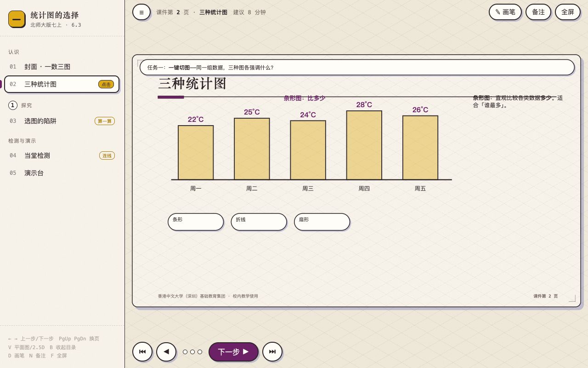The width and height of the screenshot is (588, 368).
Task: Click the 建议 8 分钟 time hint
Action: [x=249, y=12]
